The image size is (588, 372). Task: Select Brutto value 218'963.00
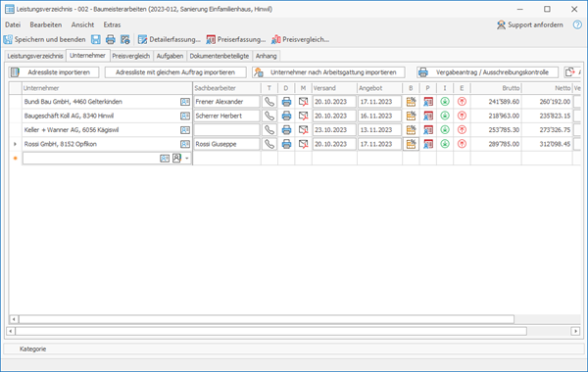coord(504,116)
